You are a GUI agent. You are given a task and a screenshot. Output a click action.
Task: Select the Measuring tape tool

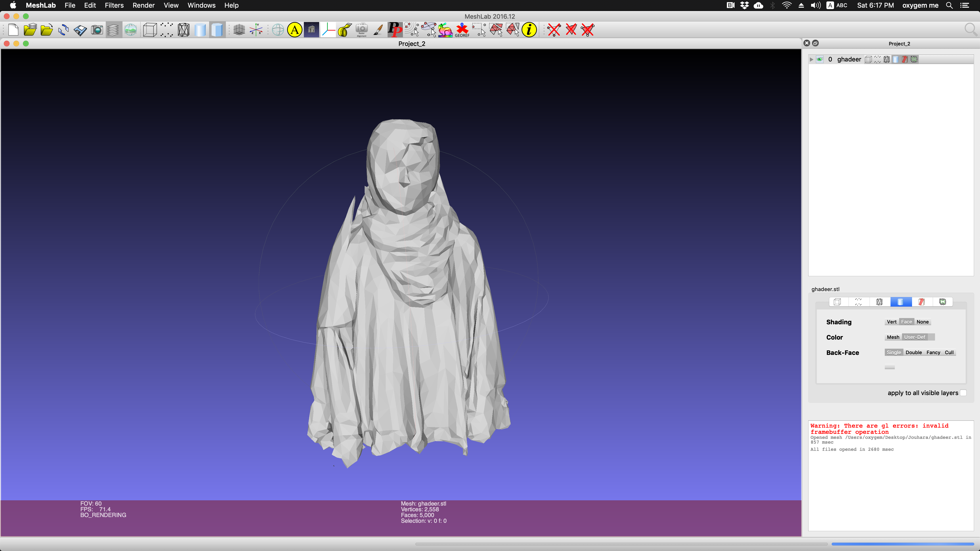[345, 30]
